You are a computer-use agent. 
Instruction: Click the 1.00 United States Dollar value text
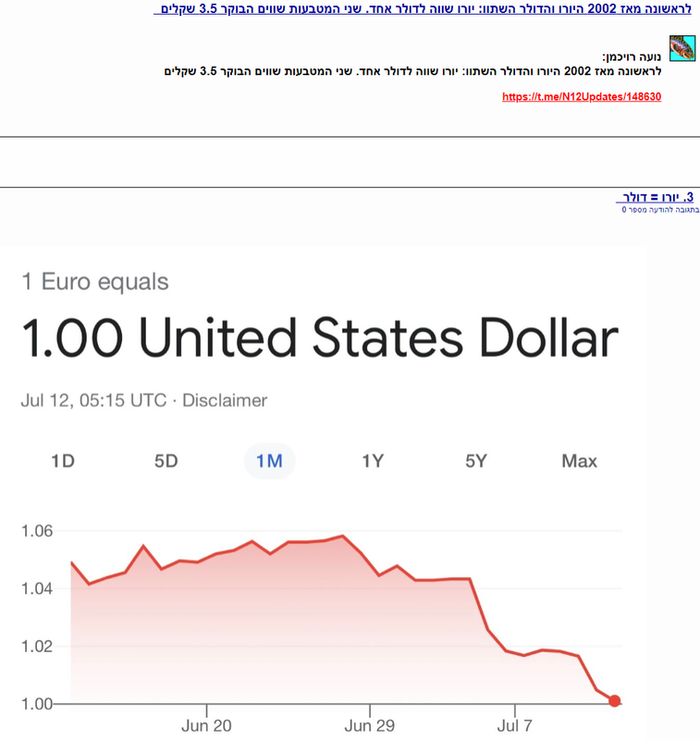320,338
